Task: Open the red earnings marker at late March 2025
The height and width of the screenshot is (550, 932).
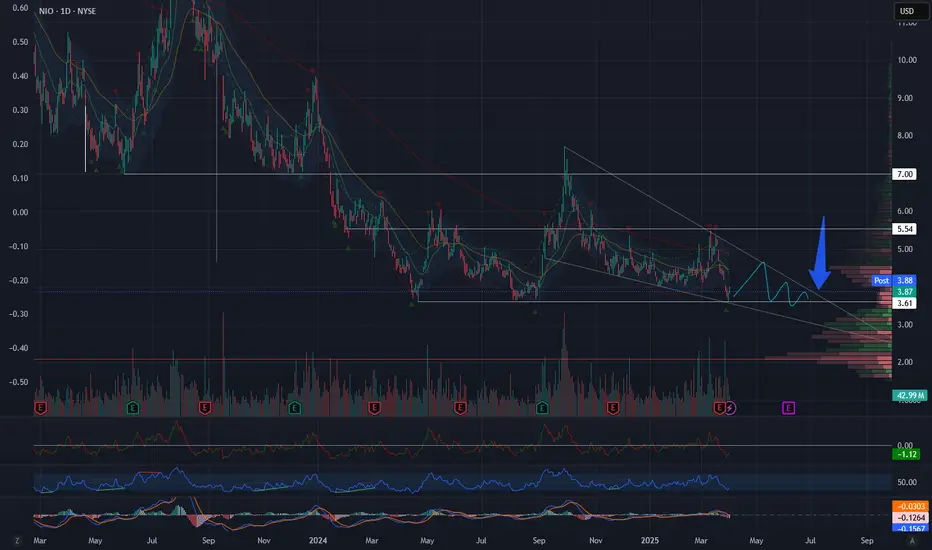Action: click(719, 408)
